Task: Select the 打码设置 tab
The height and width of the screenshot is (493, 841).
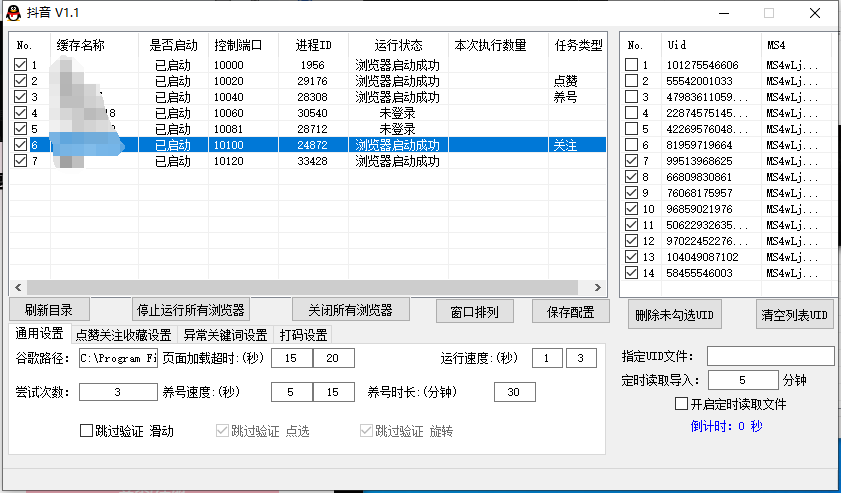Action: (303, 335)
